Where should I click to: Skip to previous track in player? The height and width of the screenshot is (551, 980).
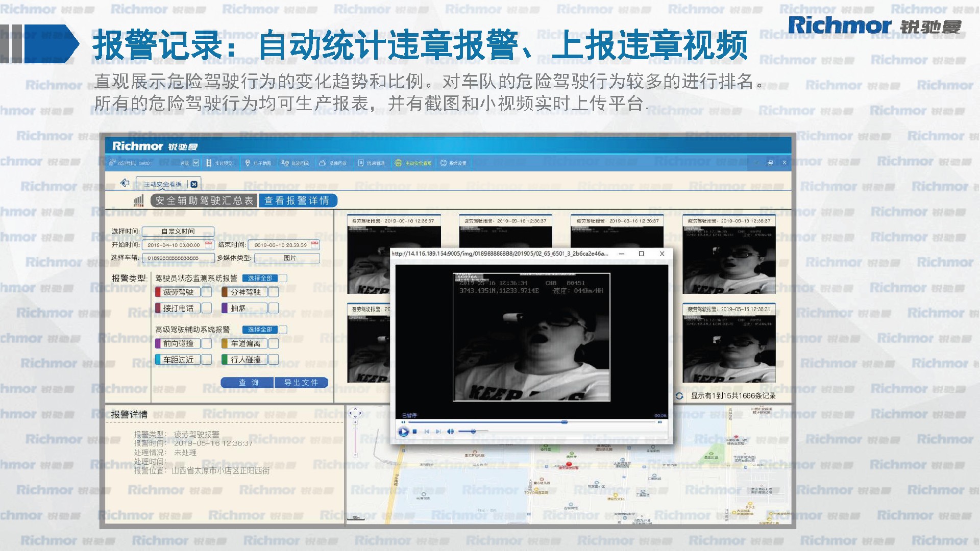tap(427, 432)
